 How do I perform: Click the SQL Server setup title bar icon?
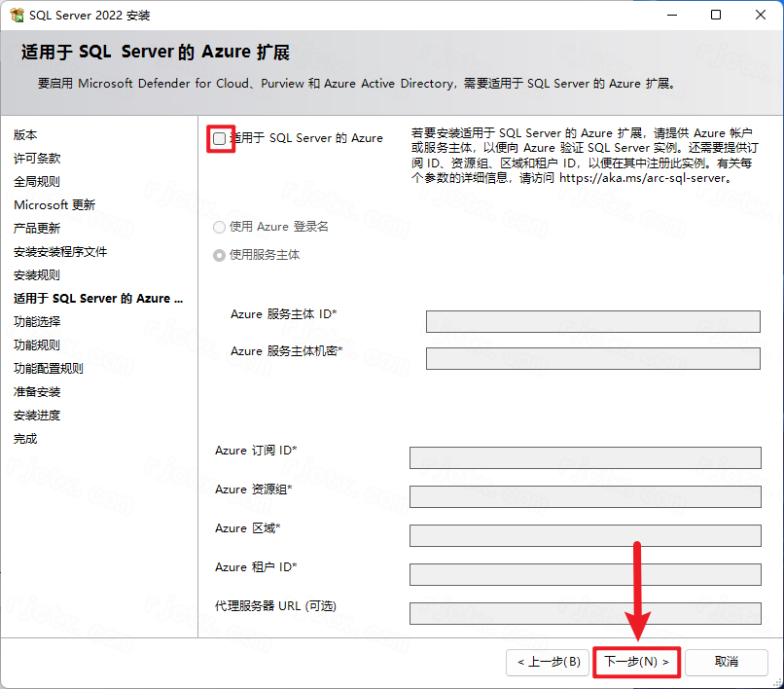[17, 15]
